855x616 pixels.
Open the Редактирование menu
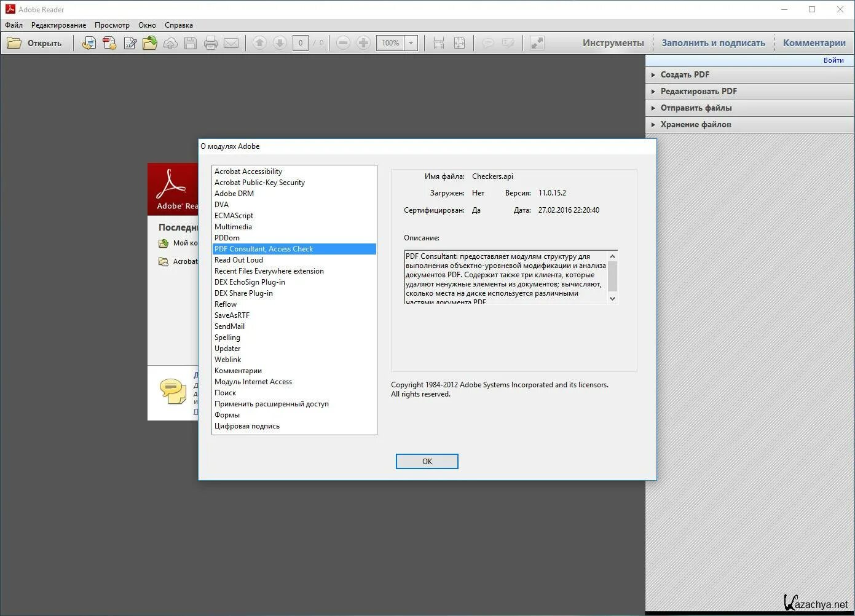pyautogui.click(x=59, y=25)
